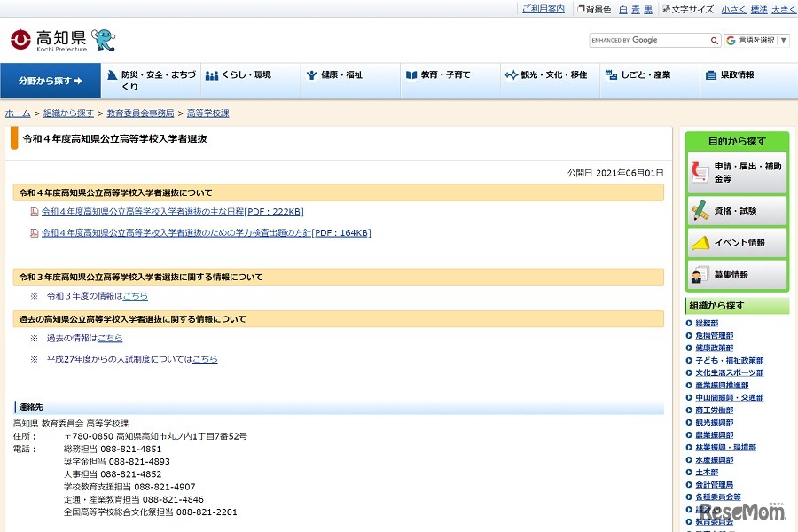798x532 pixels.
Task: Click the 総務部 link under 組織から探す
Action: (706, 323)
